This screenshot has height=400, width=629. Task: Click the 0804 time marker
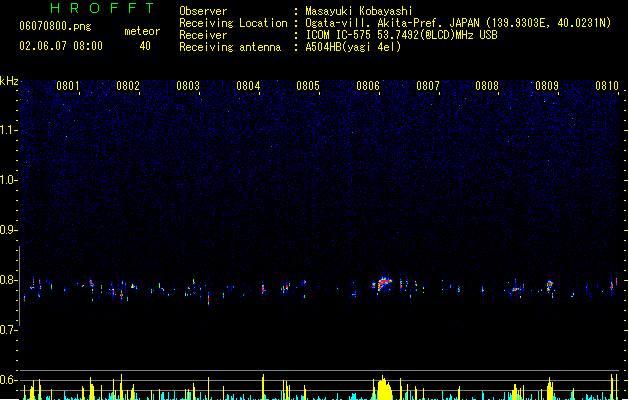(248, 86)
